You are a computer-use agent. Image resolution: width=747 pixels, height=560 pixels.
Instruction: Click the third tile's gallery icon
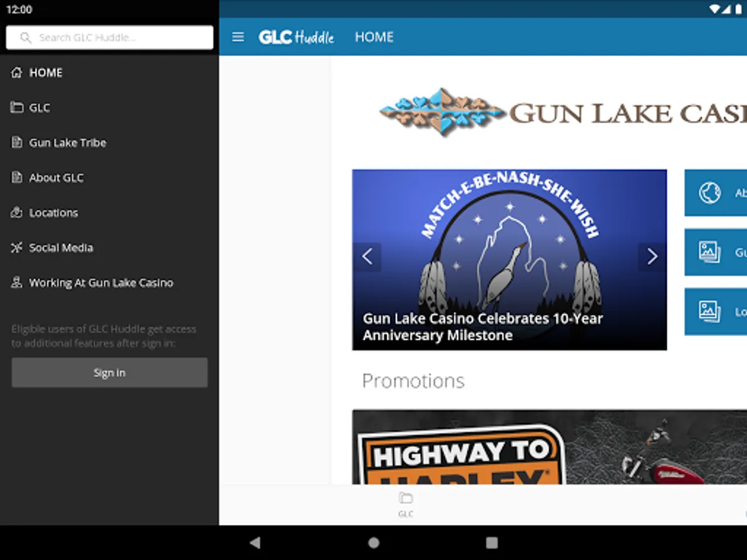(x=710, y=311)
